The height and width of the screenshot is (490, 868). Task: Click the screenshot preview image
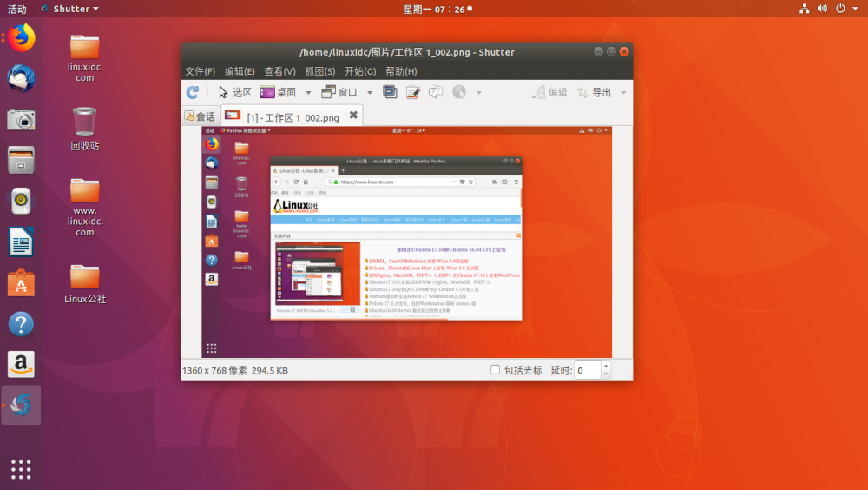[x=407, y=242]
